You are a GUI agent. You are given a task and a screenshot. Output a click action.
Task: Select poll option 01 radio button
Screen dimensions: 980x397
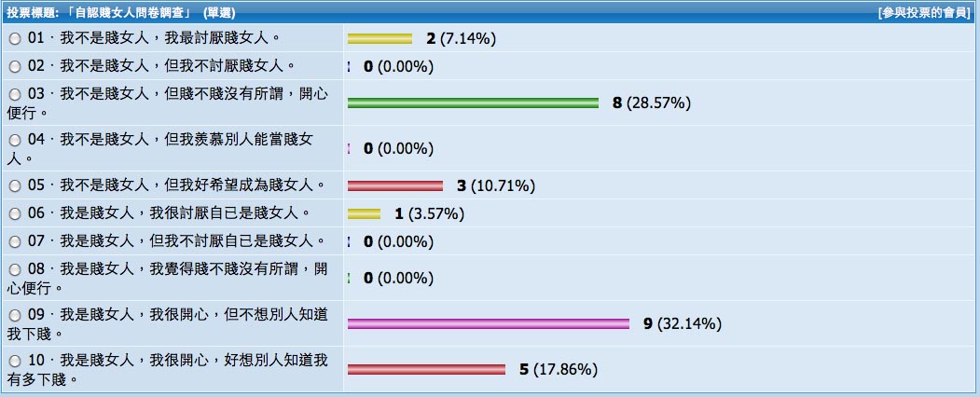coord(14,40)
